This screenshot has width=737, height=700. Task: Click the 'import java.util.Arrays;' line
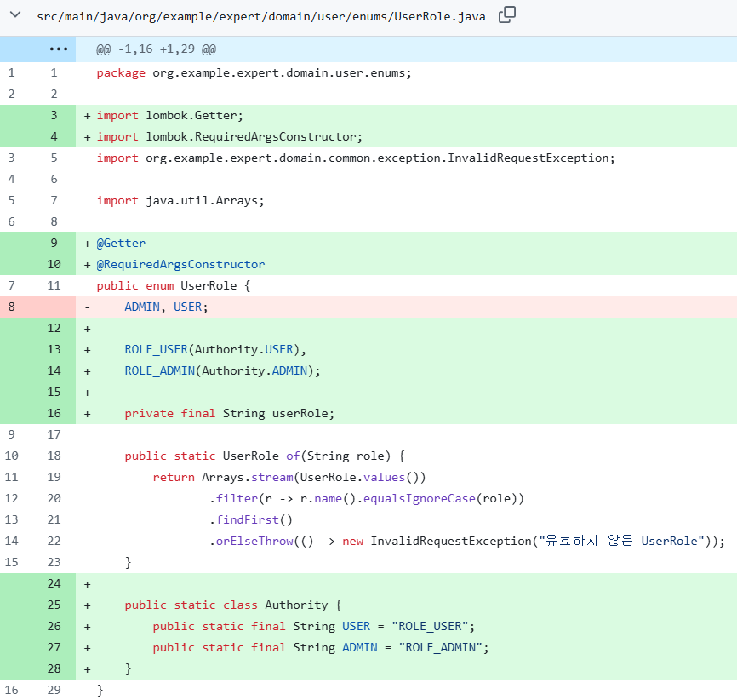coord(180,200)
